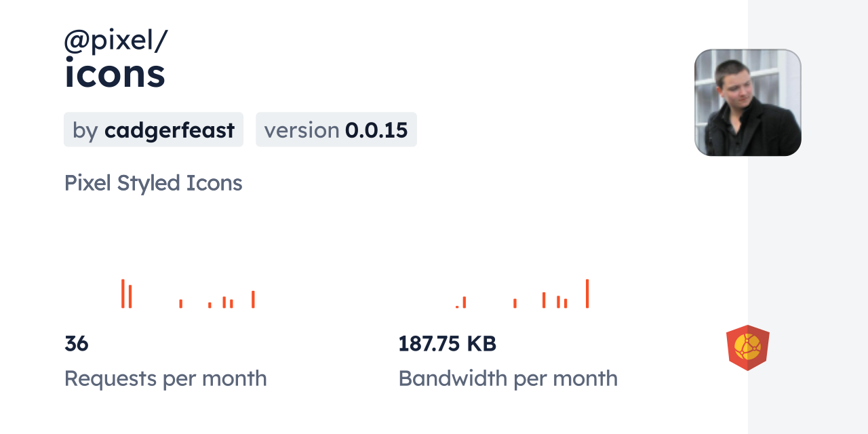Click the tallest bar in requests chart

tap(123, 294)
